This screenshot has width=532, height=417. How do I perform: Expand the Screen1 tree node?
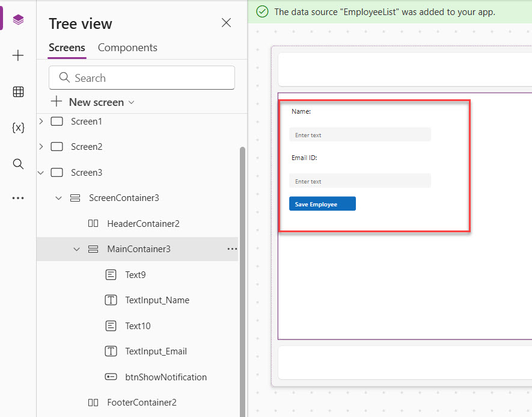click(41, 121)
